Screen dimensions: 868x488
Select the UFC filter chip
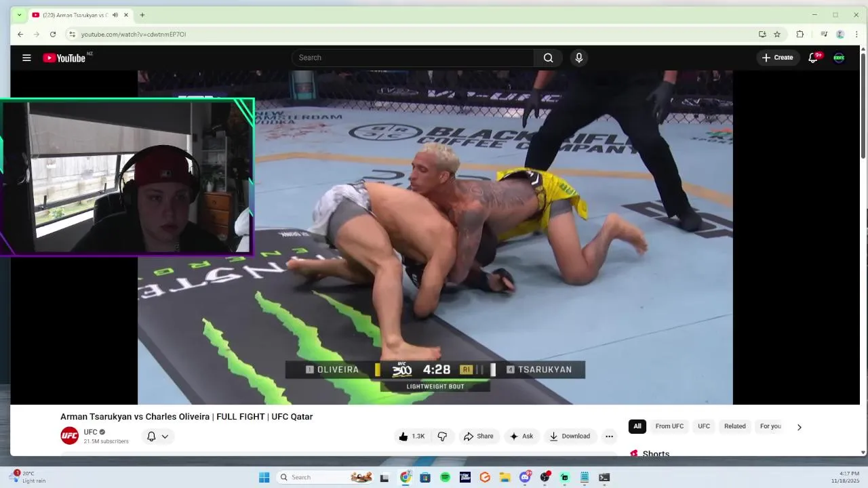(704, 426)
